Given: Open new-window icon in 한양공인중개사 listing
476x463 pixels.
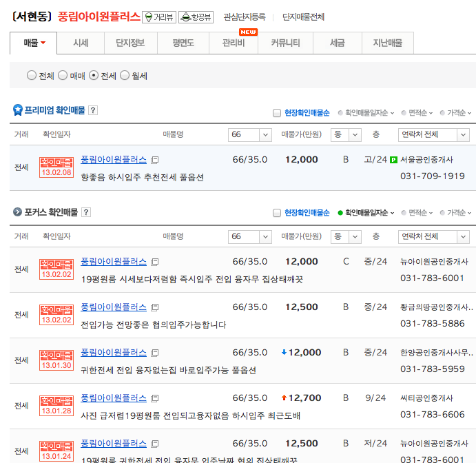Looking at the screenshot, I should click(x=155, y=353).
